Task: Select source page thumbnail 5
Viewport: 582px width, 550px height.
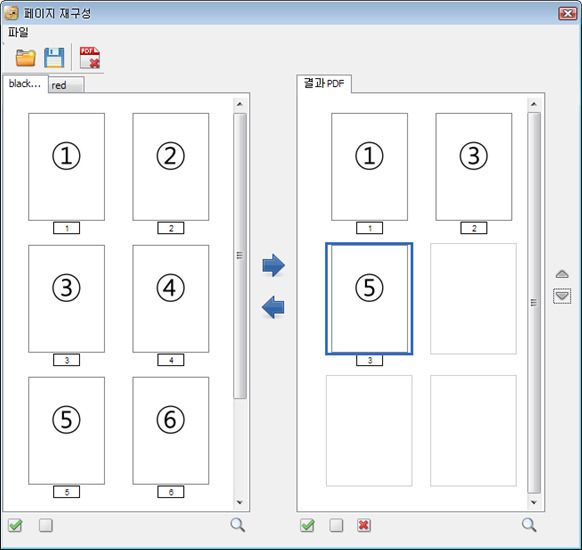Action: [66, 430]
